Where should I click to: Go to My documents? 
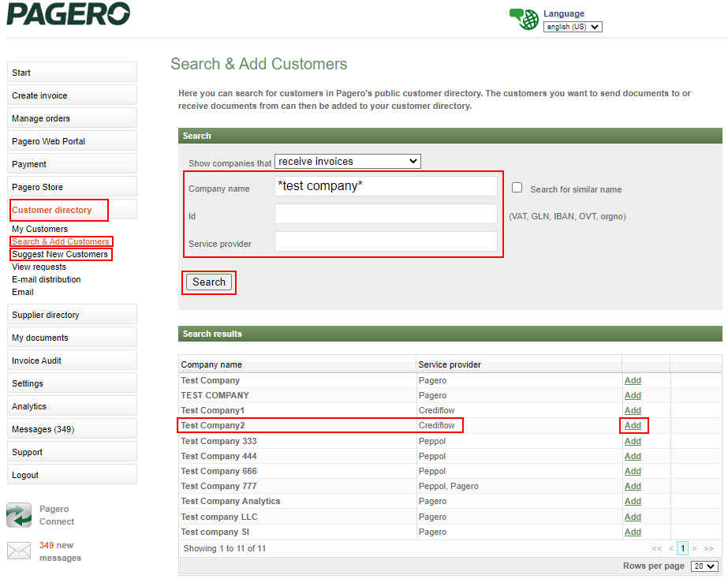click(x=72, y=338)
